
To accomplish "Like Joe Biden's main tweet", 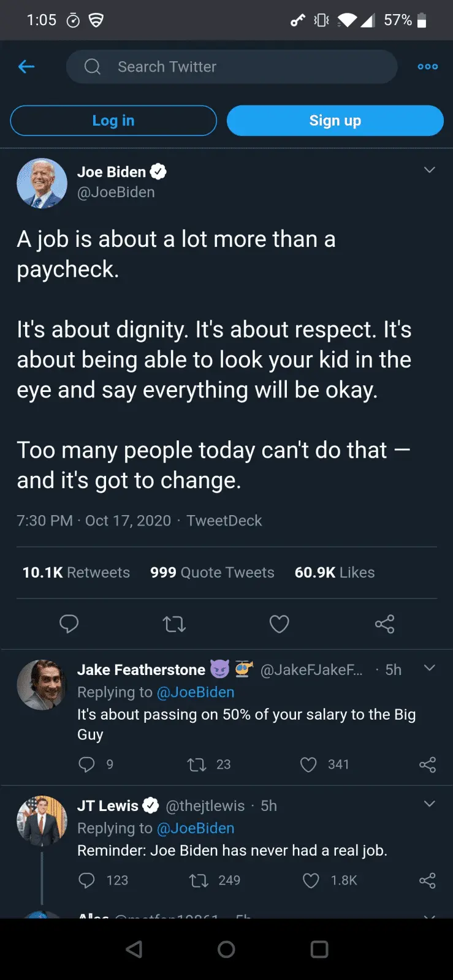I will tap(279, 624).
